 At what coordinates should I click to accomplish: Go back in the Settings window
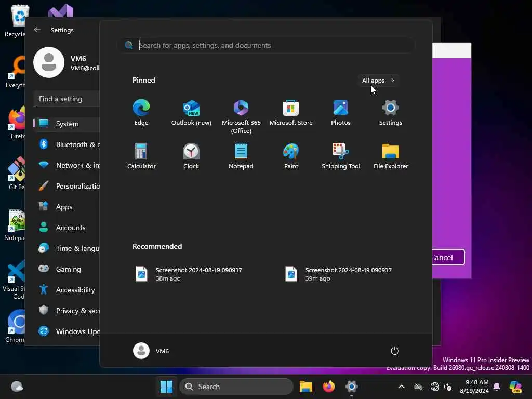pos(37,30)
